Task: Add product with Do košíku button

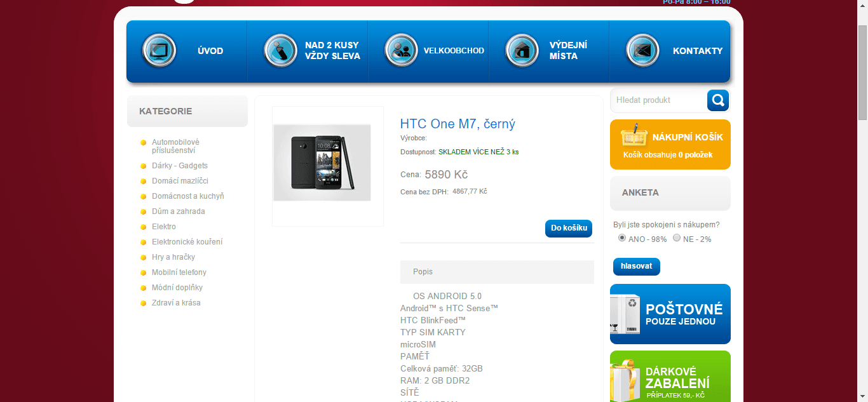Action: (x=569, y=228)
